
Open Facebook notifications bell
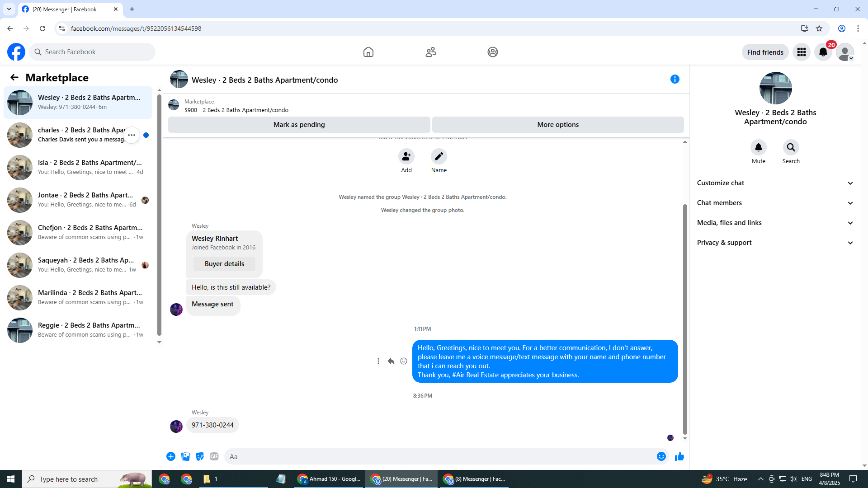click(823, 52)
